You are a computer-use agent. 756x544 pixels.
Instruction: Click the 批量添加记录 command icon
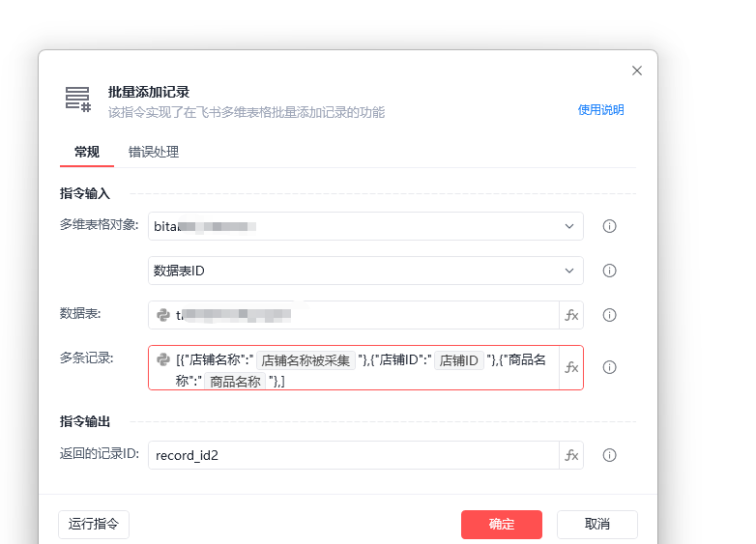tap(78, 100)
